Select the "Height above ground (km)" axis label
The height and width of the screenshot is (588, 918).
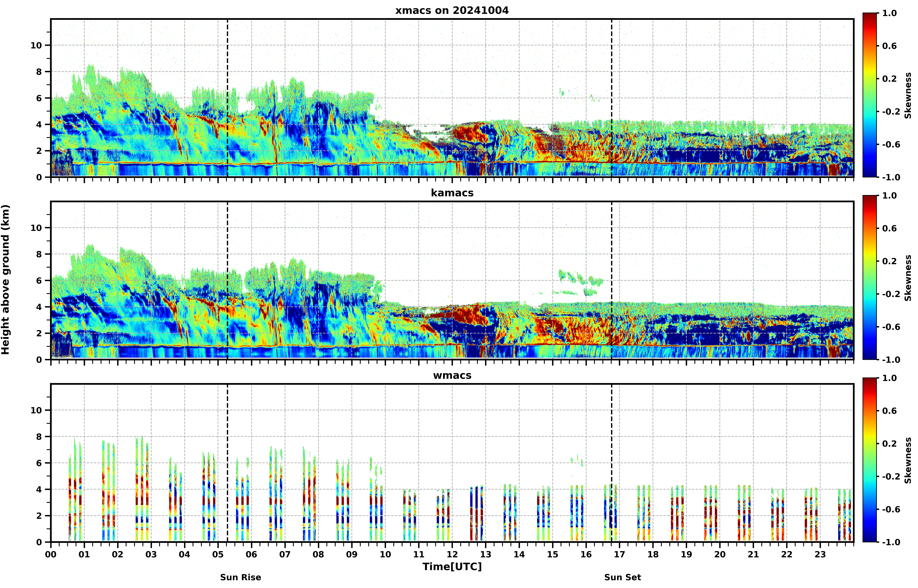[x=5, y=280]
